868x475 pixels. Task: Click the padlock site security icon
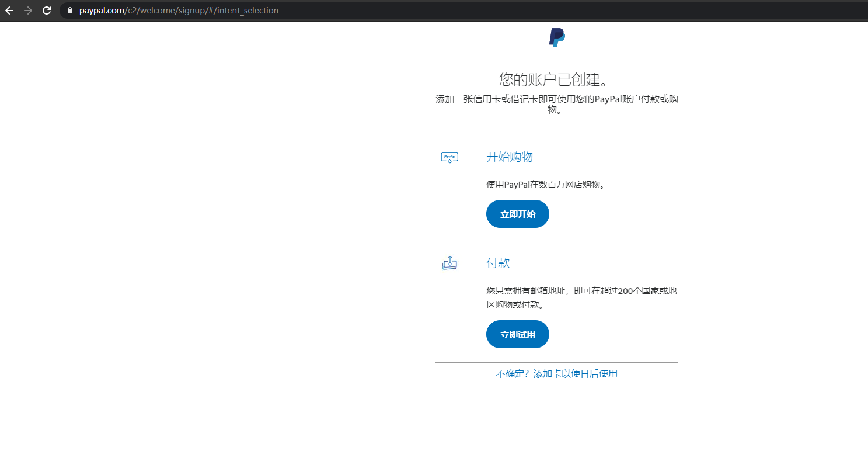pos(69,11)
